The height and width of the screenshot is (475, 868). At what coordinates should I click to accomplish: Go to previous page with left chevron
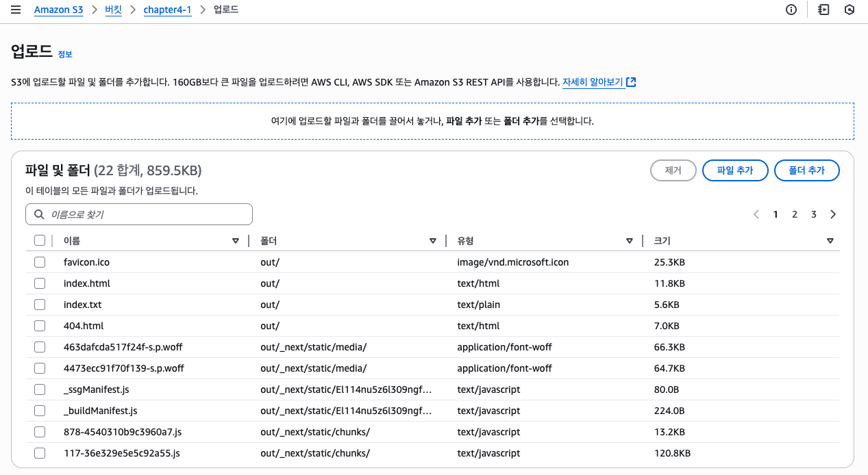click(756, 214)
